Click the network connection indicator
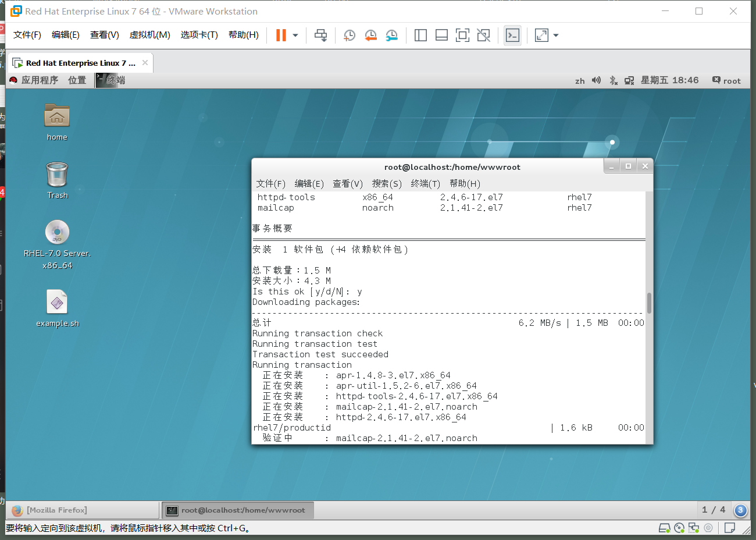756x540 pixels. point(629,80)
